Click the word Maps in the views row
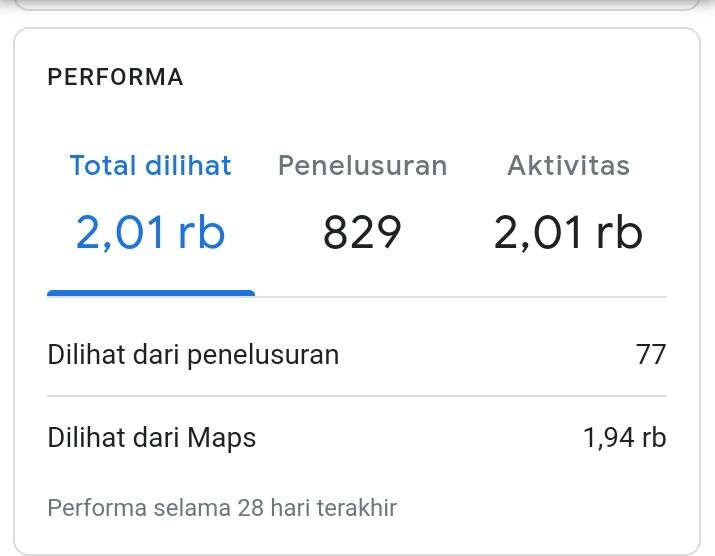The height and width of the screenshot is (556, 715). pyautogui.click(x=222, y=438)
